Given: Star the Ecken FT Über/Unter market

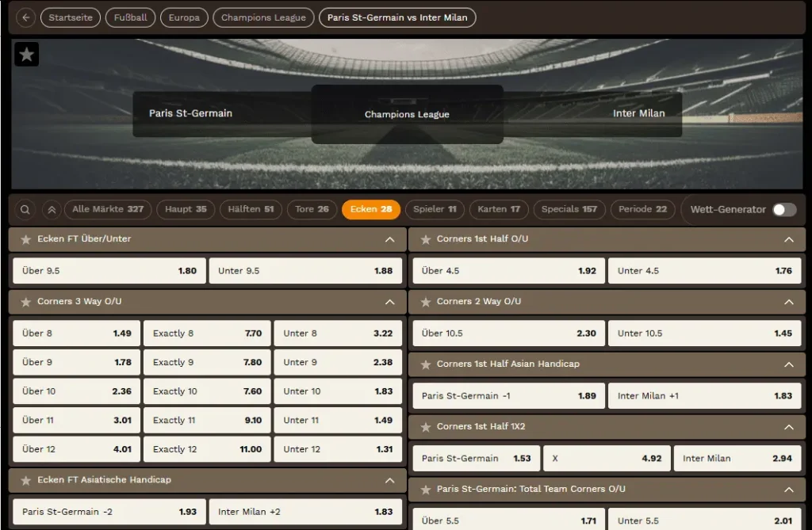Looking at the screenshot, I should (26, 239).
